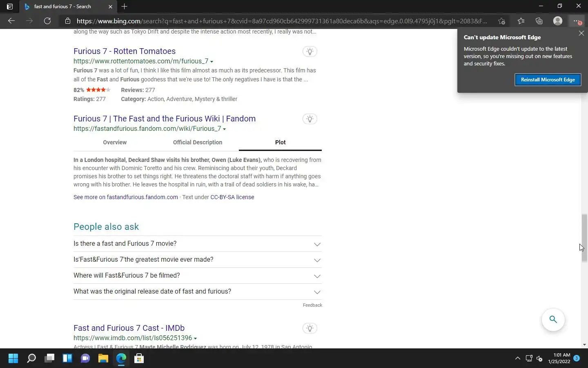This screenshot has width=588, height=368.
Task: Click 'Reviews: 277' text
Action: [138, 90]
